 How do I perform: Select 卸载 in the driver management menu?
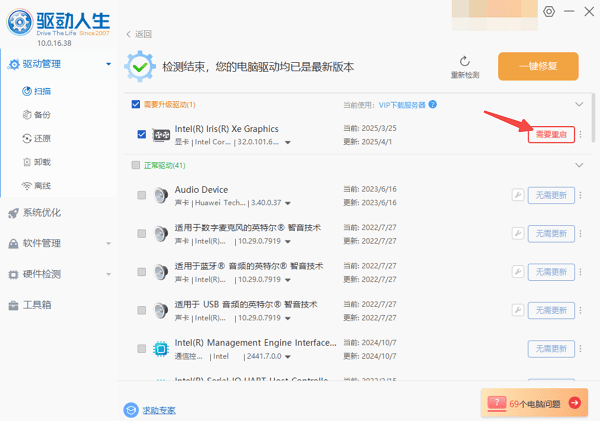41,162
